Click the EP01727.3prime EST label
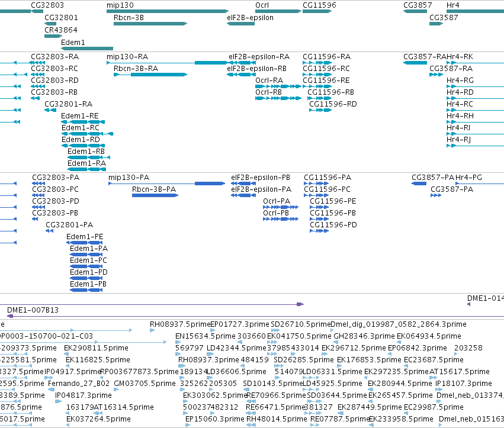This screenshot has height=428, width=504. pos(239,324)
